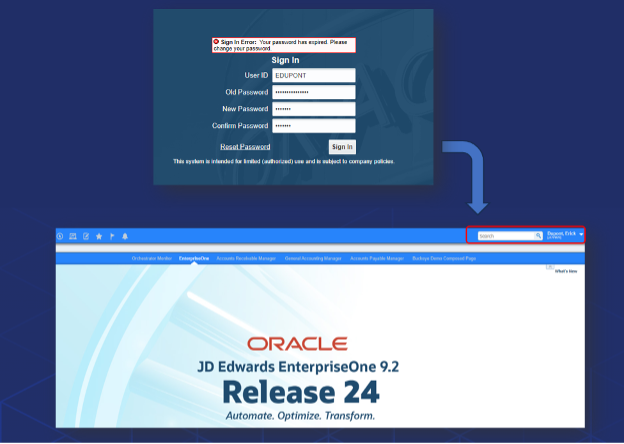The width and height of the screenshot is (624, 444).
Task: Open the Buckeye Demo Composed Page tab
Action: 444,259
